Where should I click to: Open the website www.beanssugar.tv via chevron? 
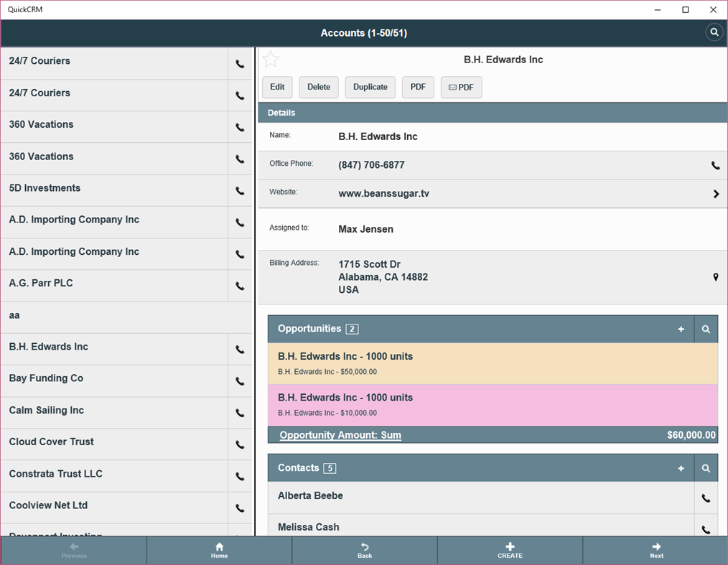pos(715,193)
